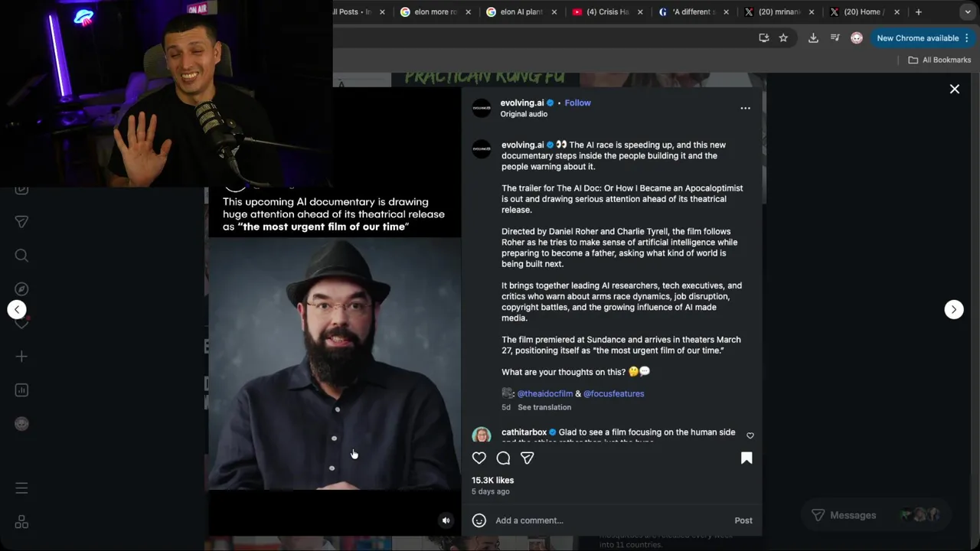Screen dimensions: 980x551
Task: Switch to 'A different' tab
Action: pyautogui.click(x=694, y=12)
